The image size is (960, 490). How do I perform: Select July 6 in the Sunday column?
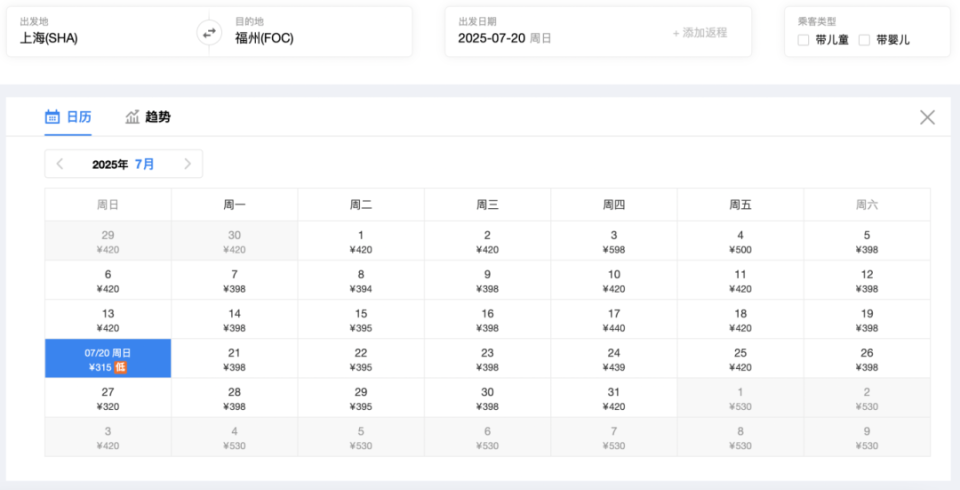108,280
